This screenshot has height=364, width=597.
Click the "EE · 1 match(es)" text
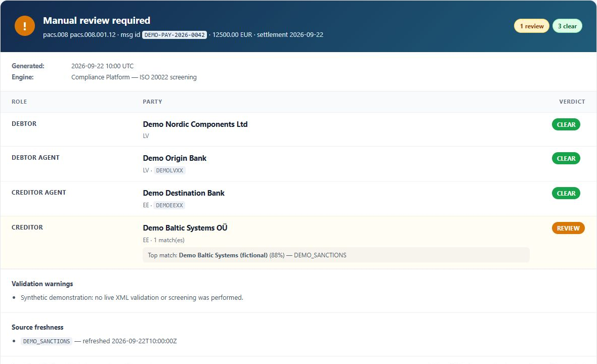pyautogui.click(x=164, y=240)
